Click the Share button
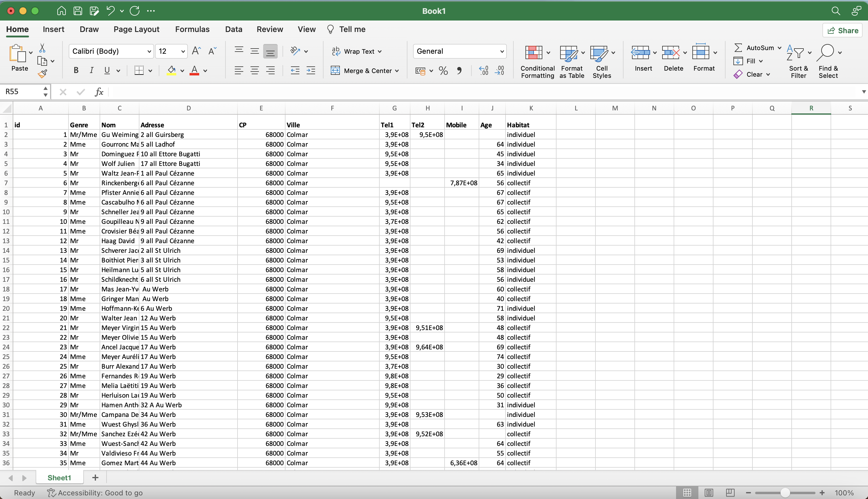This screenshot has height=499, width=868. (x=842, y=30)
